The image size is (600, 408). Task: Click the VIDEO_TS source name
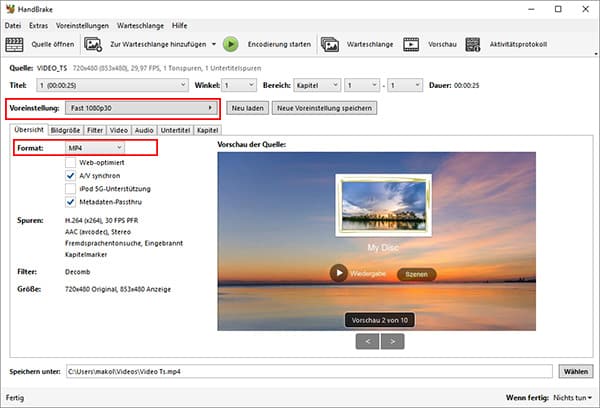52,68
